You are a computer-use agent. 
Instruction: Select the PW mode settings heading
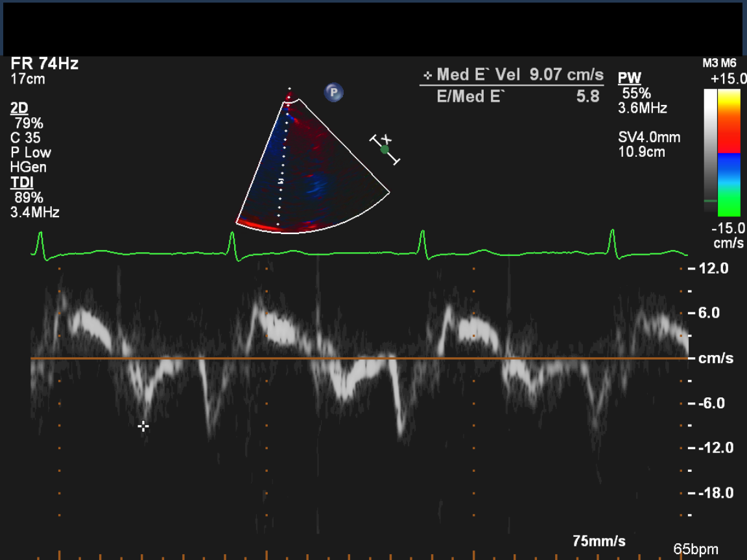tap(629, 78)
